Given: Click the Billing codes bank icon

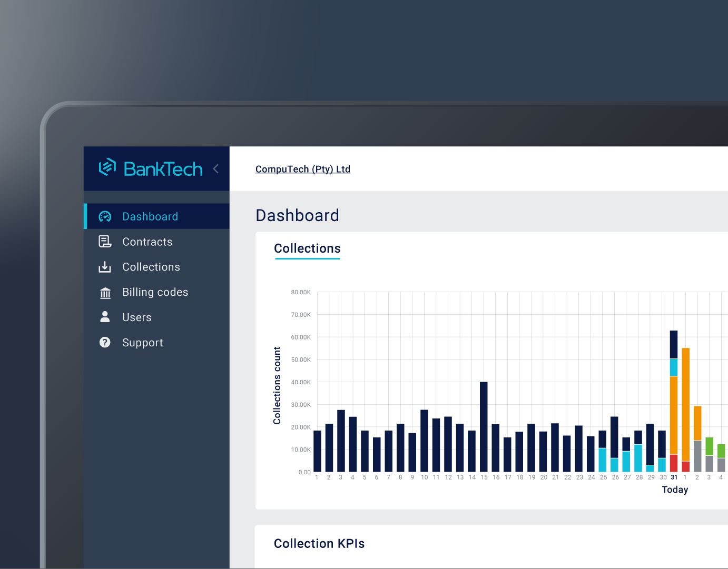Looking at the screenshot, I should click(x=105, y=293).
